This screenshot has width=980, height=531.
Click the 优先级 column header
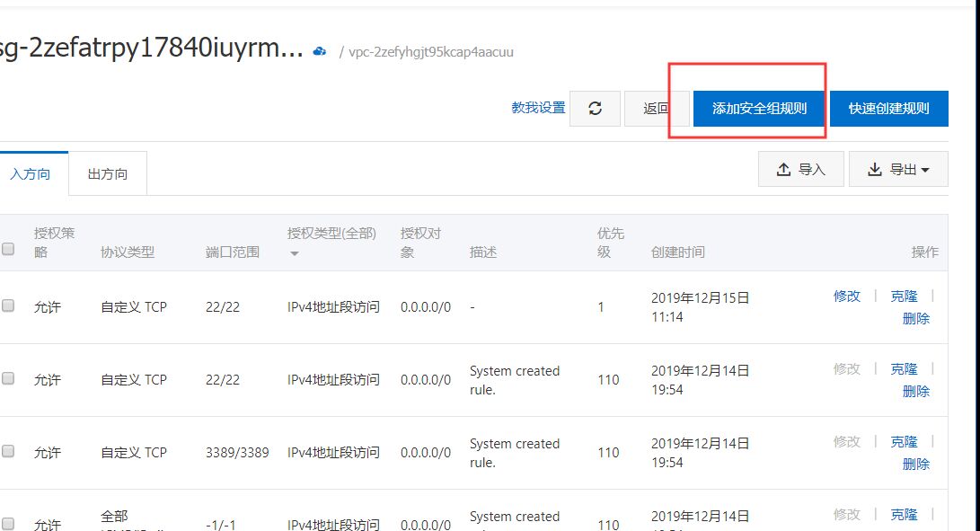[610, 243]
